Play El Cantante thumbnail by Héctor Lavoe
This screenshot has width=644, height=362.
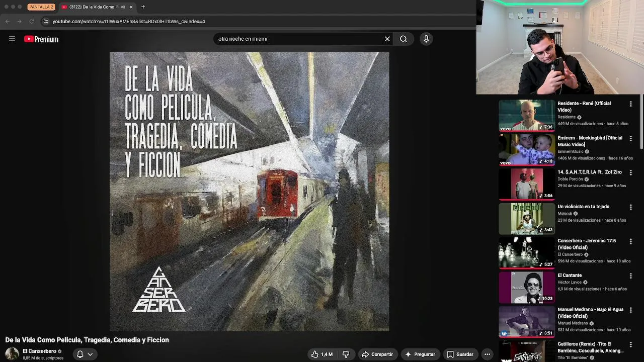(x=526, y=287)
